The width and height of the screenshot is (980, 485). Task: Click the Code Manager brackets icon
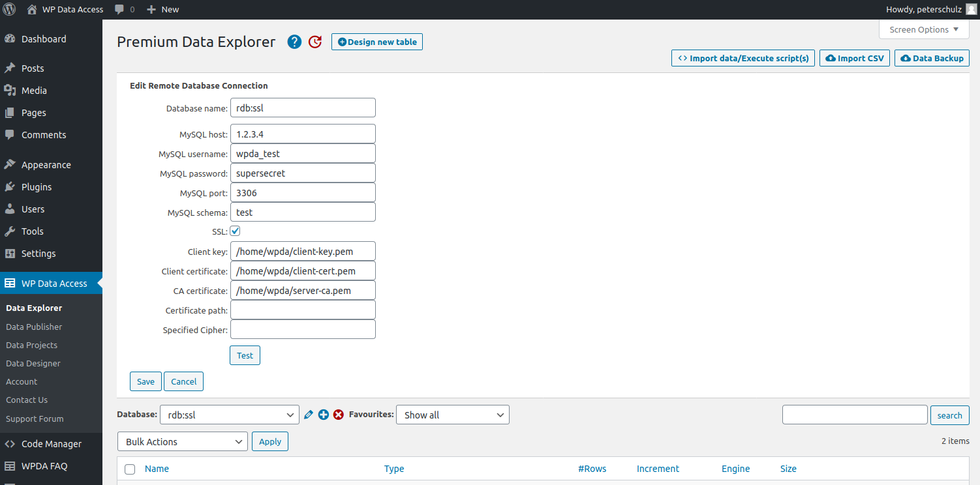[10, 444]
